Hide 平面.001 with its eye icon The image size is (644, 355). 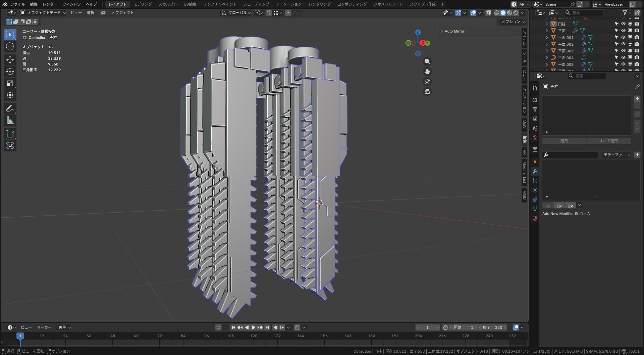(x=623, y=37)
